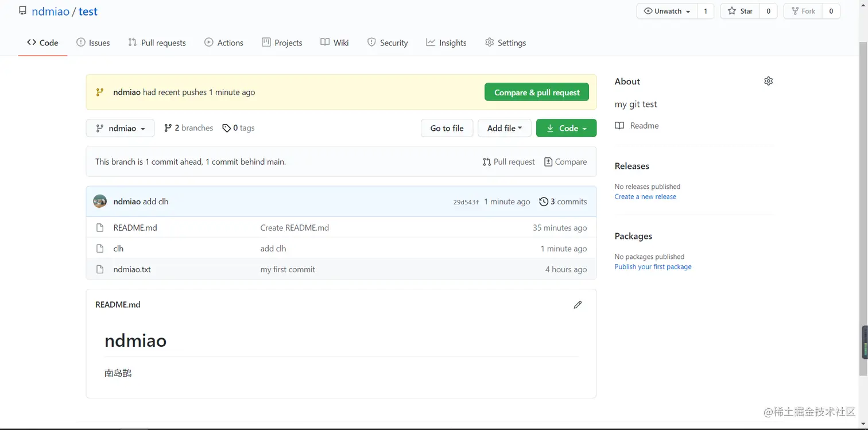This screenshot has height=430, width=868.
Task: Open the Projects tab
Action: point(282,42)
